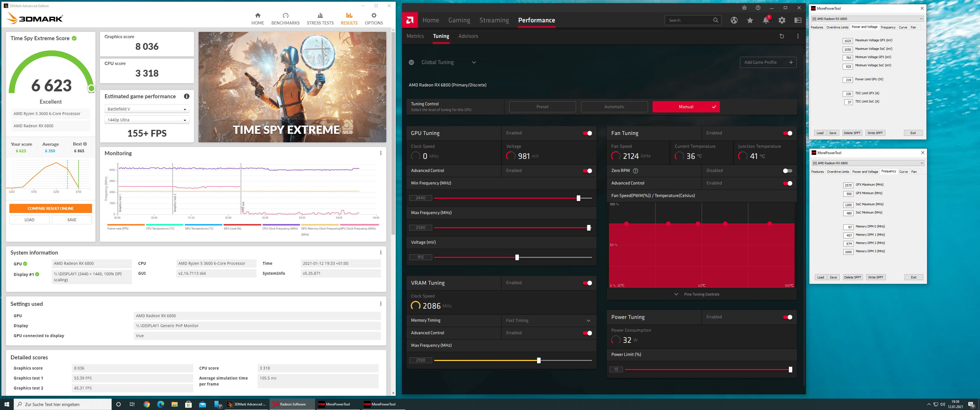Open 3DMark Stress Tests icon

click(320, 16)
